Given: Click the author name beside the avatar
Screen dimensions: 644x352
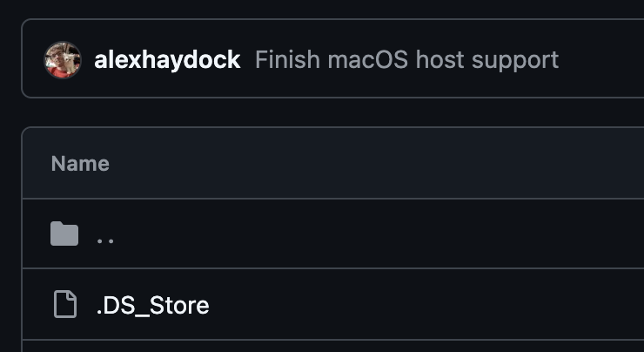Looking at the screenshot, I should (167, 60).
